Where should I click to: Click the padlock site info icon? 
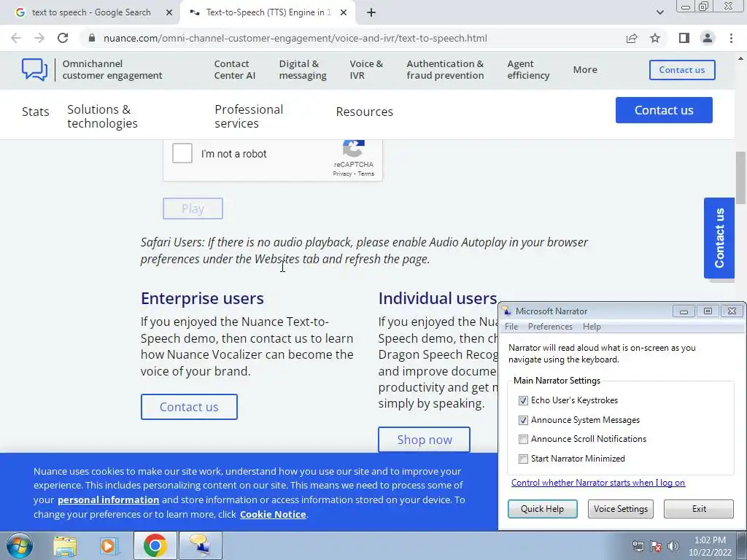[x=92, y=38]
